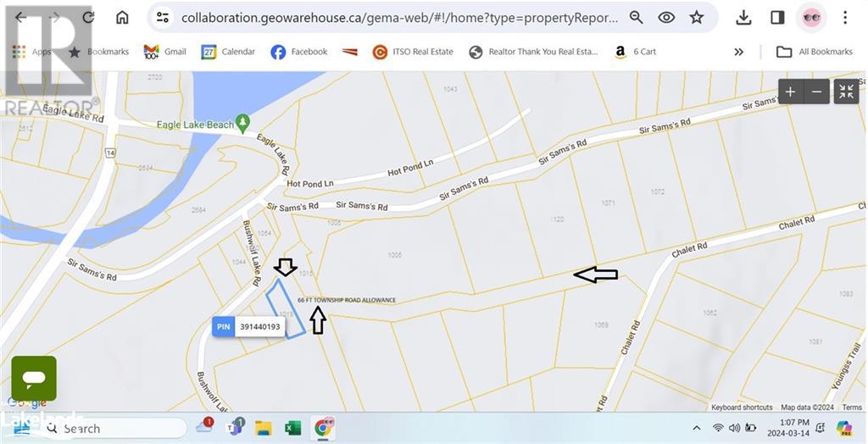Open the Gmail bookmark
Screen dimensions: 868x444
tap(165, 52)
